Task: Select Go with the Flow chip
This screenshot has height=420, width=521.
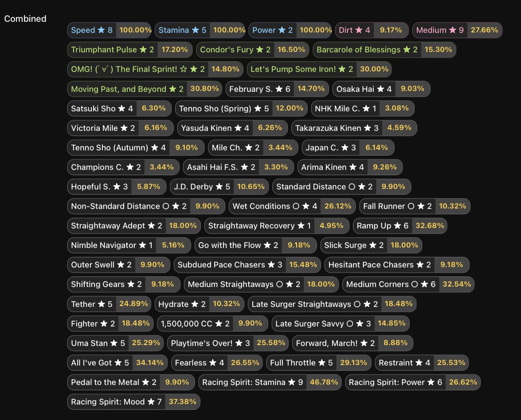Action: 255,245
